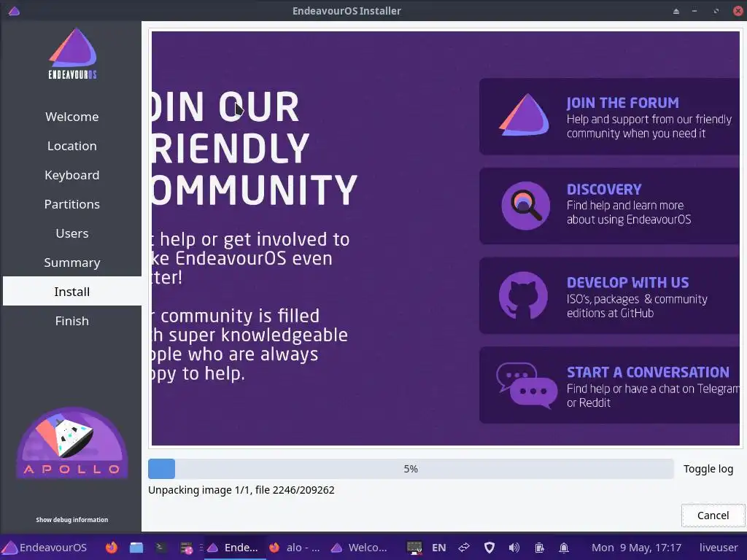This screenshot has height=560, width=747.
Task: Click the 'or Reddit' text in conversation card
Action: [589, 402]
